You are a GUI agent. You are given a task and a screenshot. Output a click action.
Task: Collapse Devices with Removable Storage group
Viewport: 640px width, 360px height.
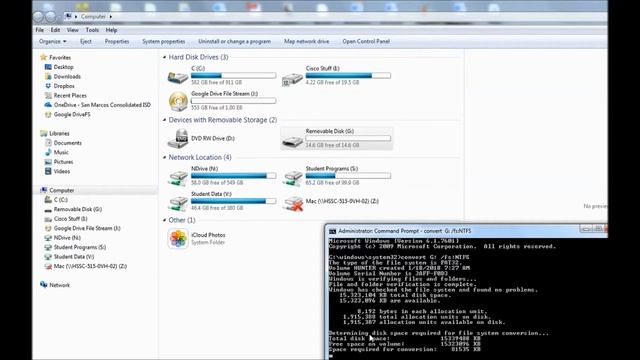coord(164,120)
